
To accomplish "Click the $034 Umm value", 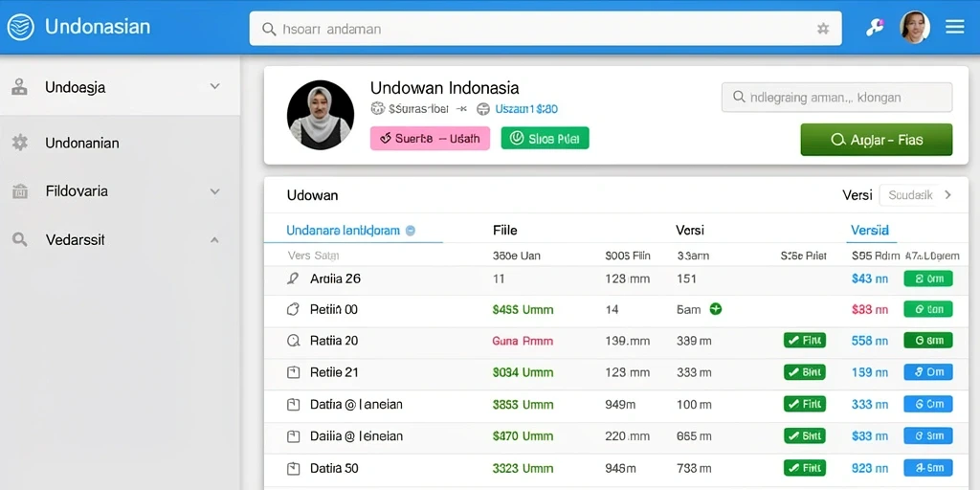I will coord(523,372).
